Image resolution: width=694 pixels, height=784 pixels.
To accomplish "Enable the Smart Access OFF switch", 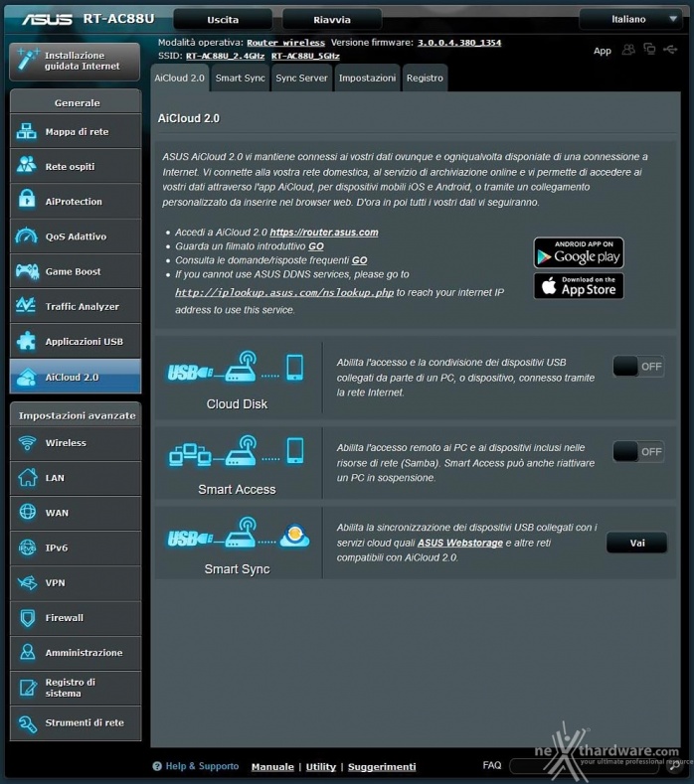I will 638,451.
